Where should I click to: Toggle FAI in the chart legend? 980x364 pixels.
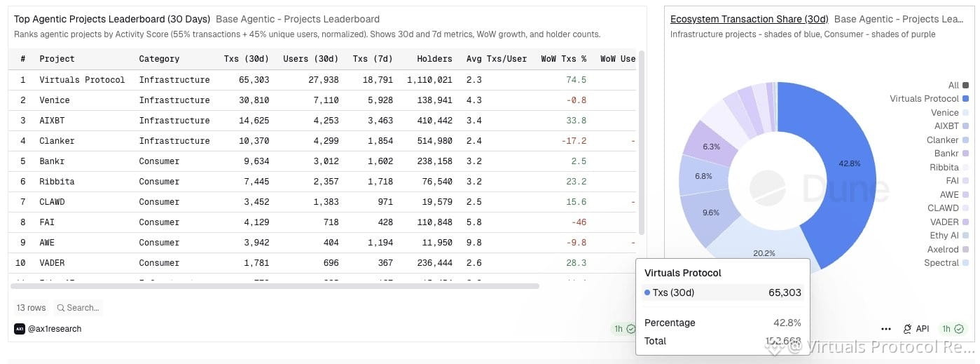[958, 181]
